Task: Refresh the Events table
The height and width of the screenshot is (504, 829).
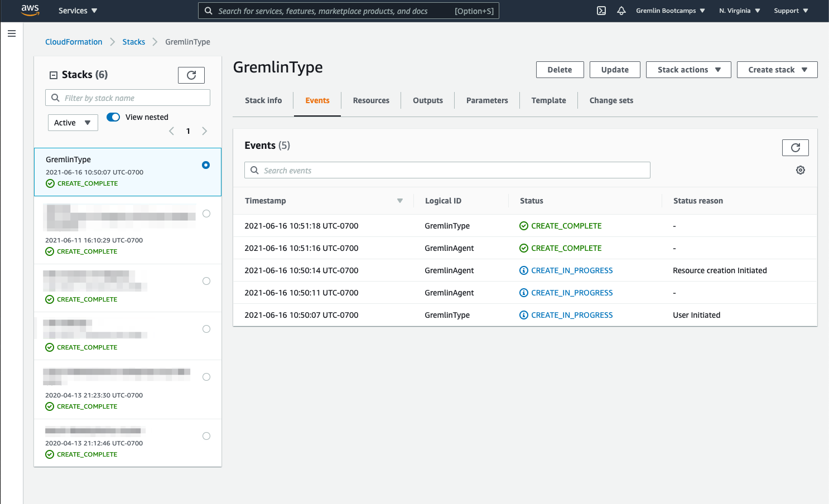Action: coord(796,148)
